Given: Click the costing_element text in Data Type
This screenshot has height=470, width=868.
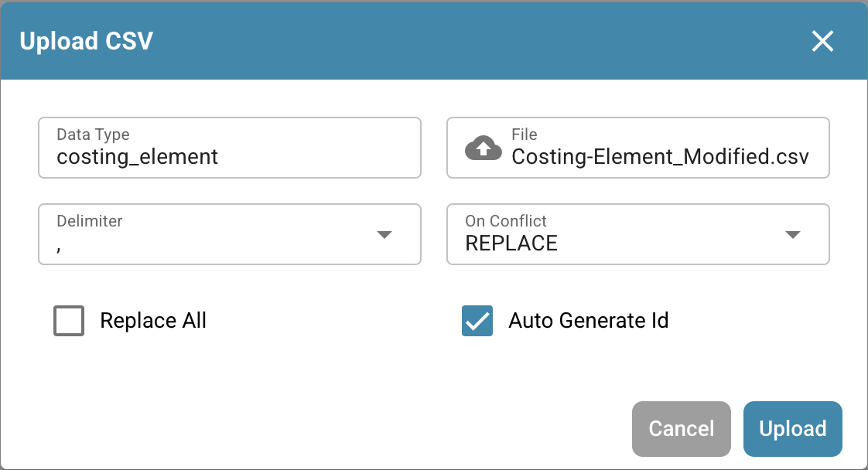Looking at the screenshot, I should (x=137, y=157).
